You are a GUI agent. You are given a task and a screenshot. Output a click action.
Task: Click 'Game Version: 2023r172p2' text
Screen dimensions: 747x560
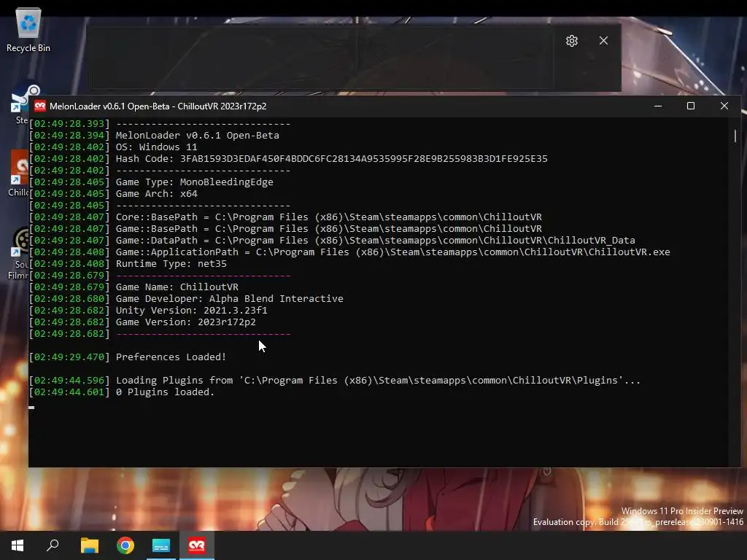click(186, 322)
